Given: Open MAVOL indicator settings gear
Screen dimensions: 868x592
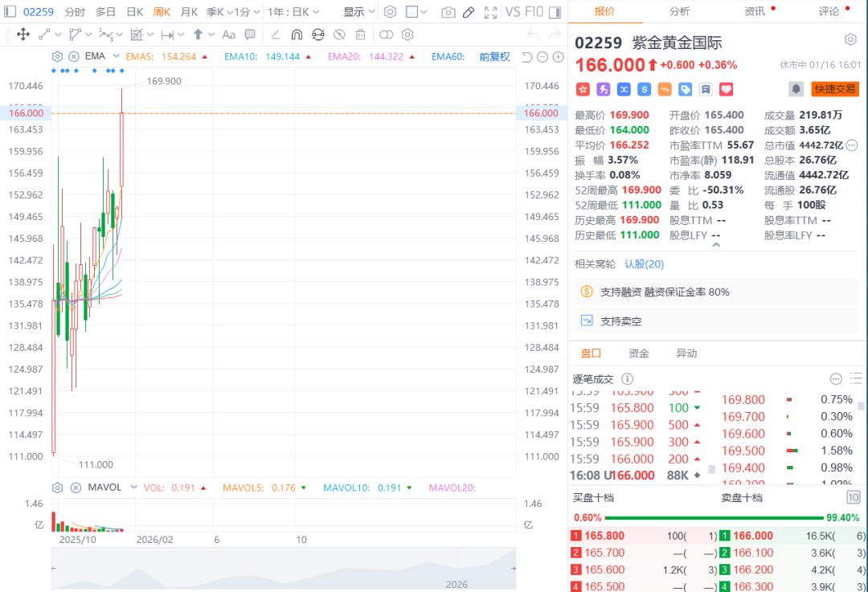Looking at the screenshot, I should click(x=57, y=488).
